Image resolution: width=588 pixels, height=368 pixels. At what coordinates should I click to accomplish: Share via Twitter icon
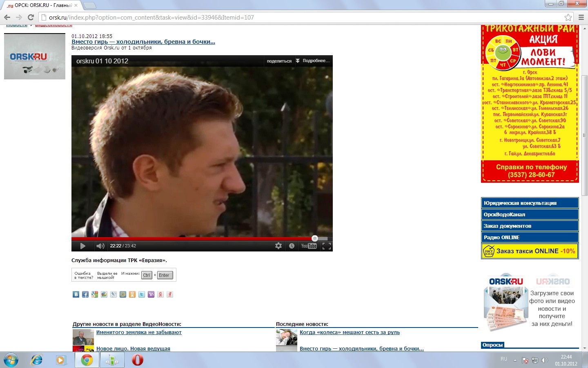[x=142, y=294]
